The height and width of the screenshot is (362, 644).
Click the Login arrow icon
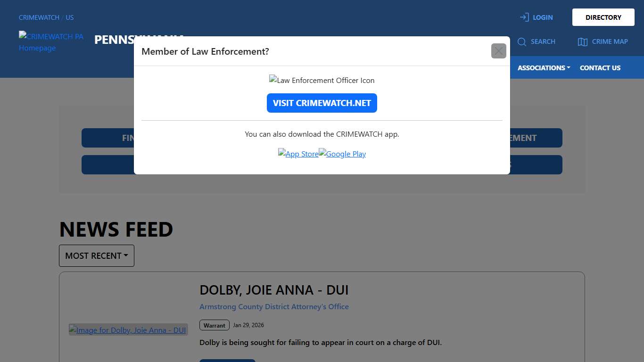coord(524,17)
